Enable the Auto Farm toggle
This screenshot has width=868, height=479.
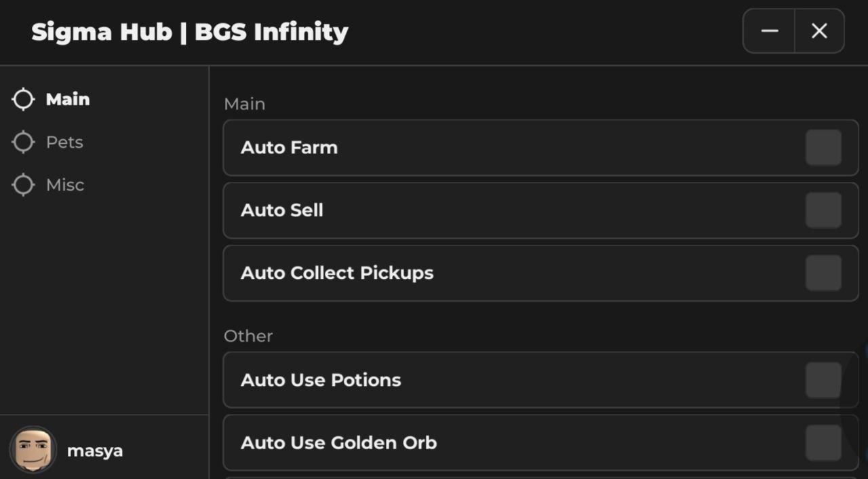tap(823, 148)
